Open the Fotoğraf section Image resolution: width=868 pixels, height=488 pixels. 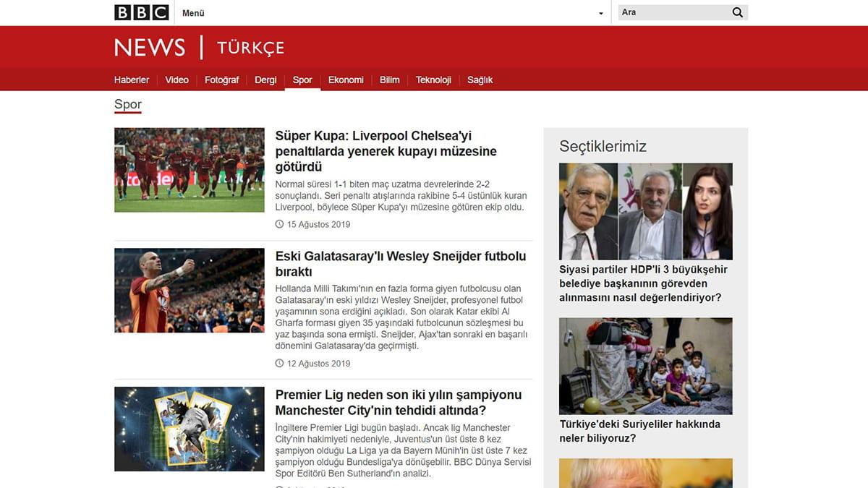click(221, 80)
